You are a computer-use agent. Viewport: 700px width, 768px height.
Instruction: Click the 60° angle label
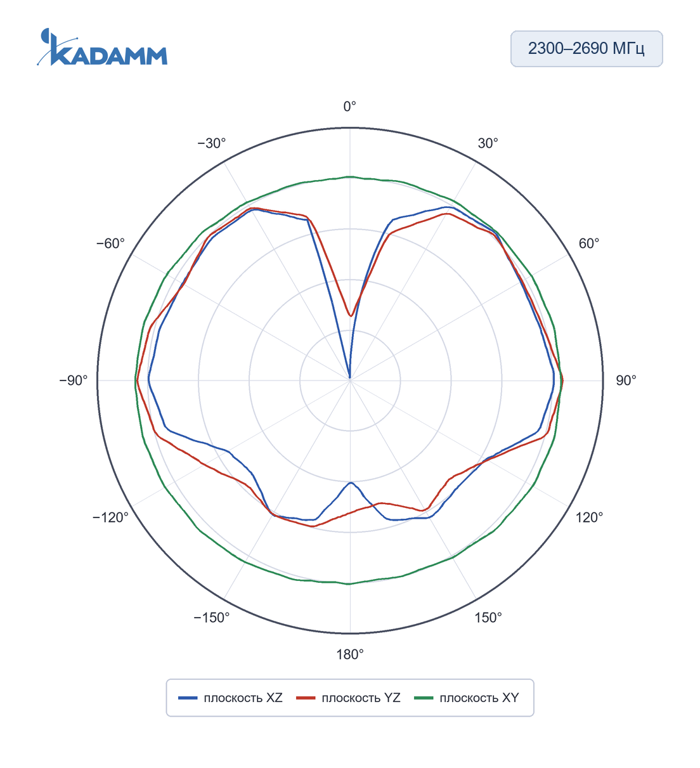pos(589,244)
